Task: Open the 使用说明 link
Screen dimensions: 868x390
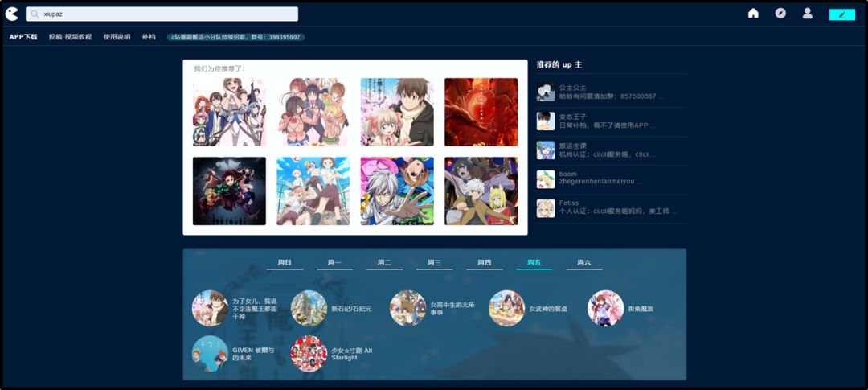Action: pos(117,37)
